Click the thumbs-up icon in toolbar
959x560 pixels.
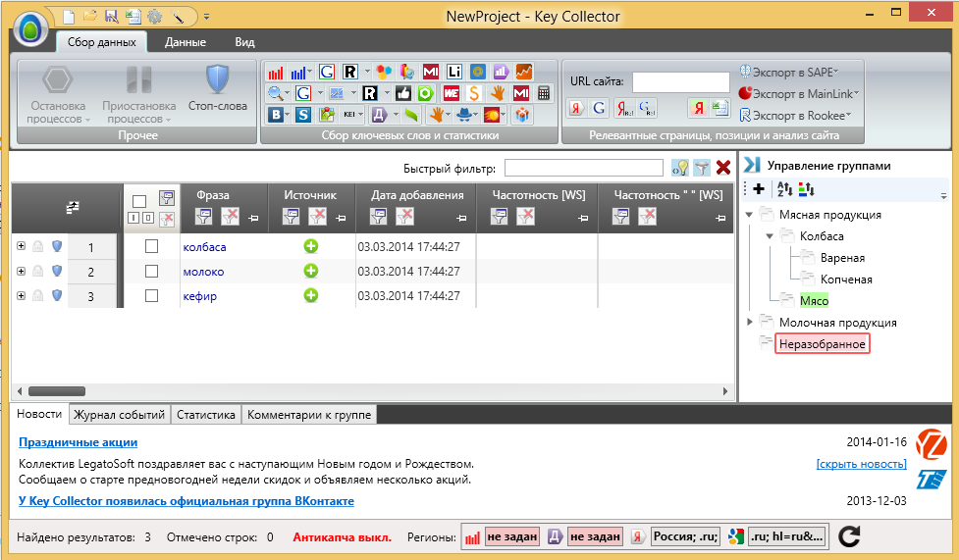point(402,93)
